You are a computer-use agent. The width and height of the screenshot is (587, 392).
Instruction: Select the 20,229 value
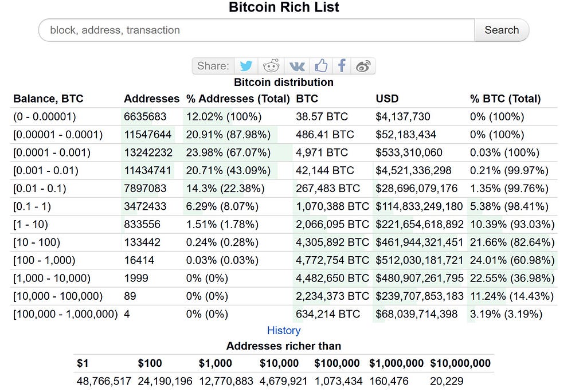(447, 381)
